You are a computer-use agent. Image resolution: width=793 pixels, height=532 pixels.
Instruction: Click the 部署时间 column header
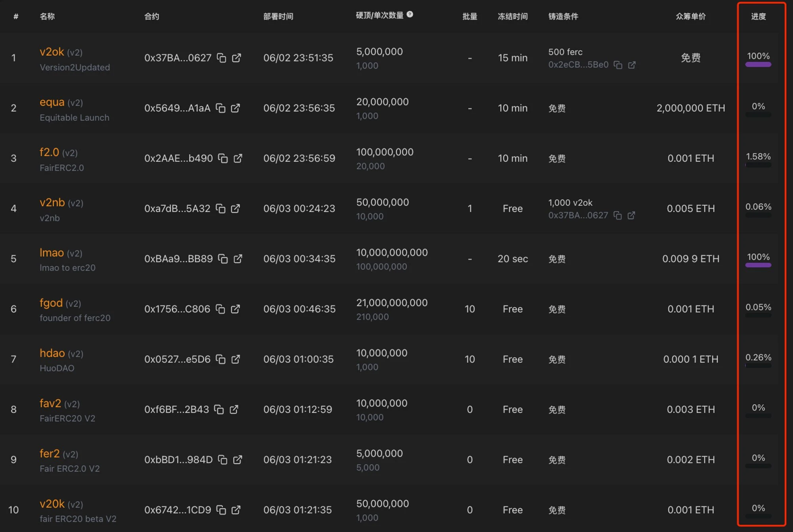[278, 16]
